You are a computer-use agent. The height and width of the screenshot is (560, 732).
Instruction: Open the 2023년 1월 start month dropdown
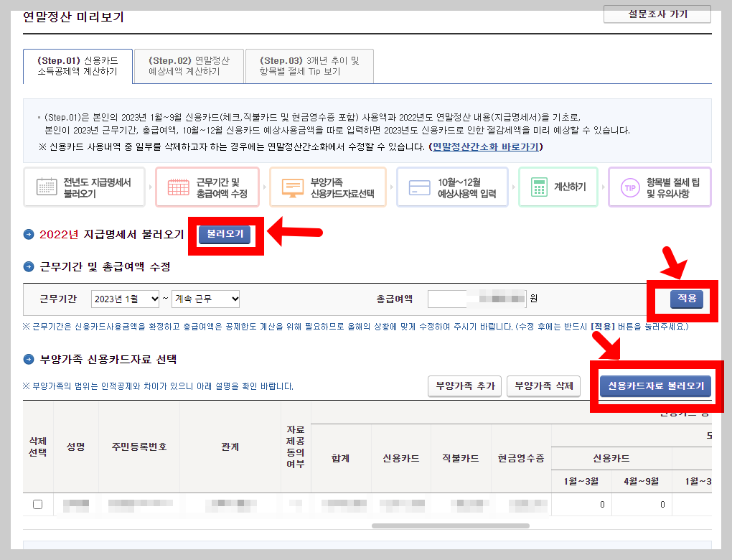pyautogui.click(x=126, y=299)
